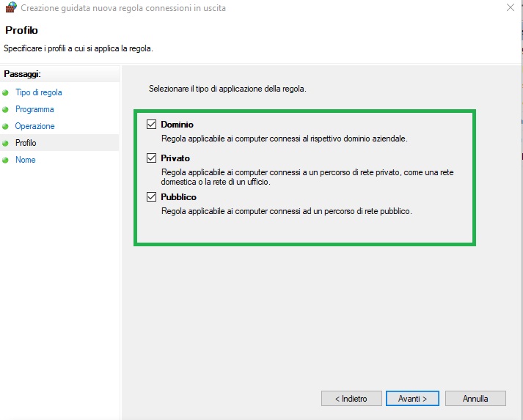The height and width of the screenshot is (420, 523).
Task: Click the green bullet next to Nome
Action: (5, 160)
